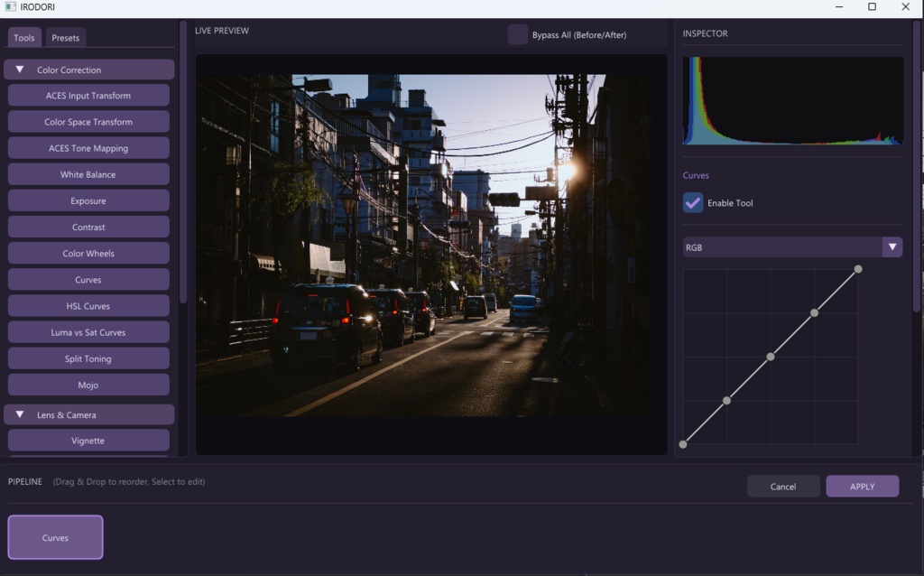The width and height of the screenshot is (924, 576).
Task: Uncheck the Enable Tool checkbox
Action: [x=693, y=203]
